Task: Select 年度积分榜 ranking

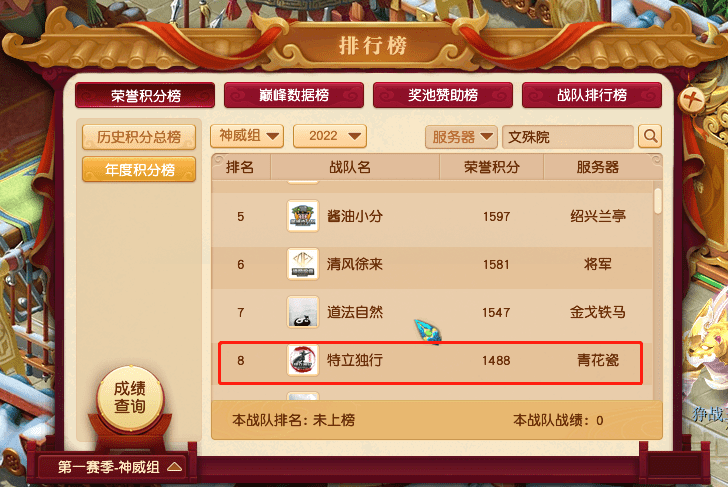Action: click(139, 169)
